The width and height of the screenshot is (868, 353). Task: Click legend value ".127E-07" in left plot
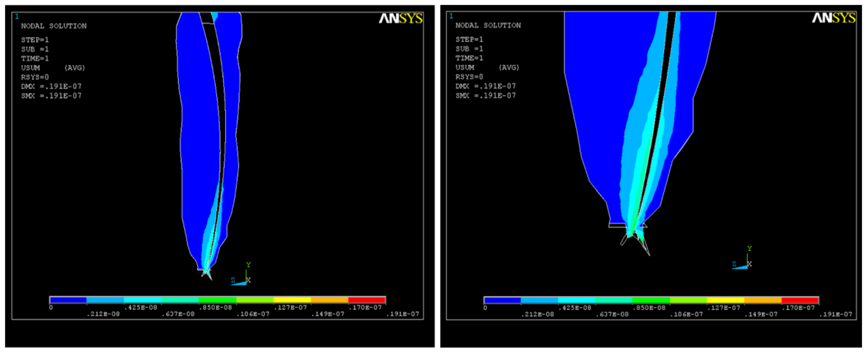click(290, 308)
